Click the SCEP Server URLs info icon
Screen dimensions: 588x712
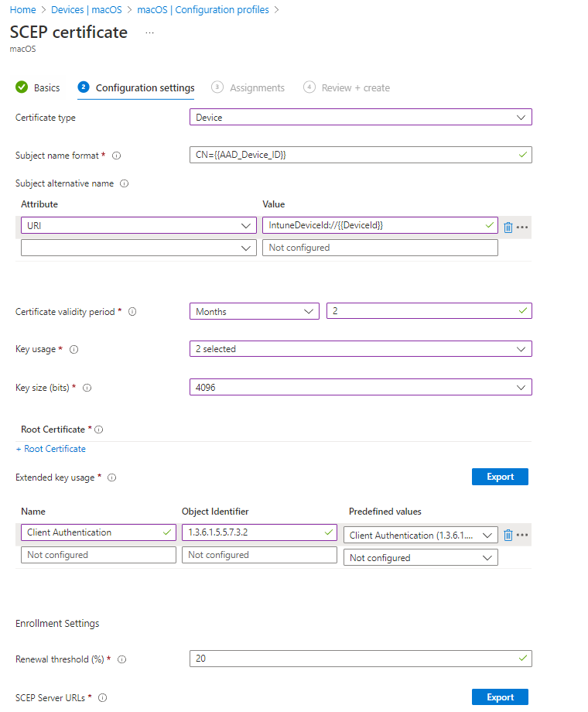[102, 697]
